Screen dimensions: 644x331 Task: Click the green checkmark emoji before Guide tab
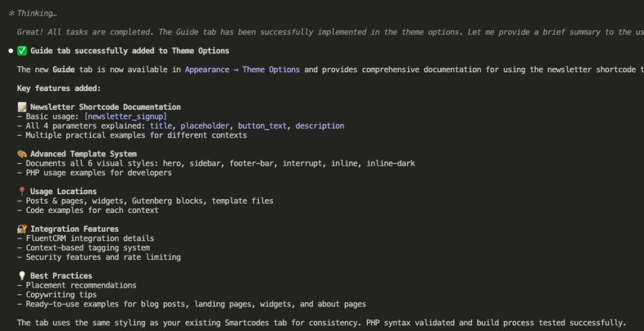22,51
